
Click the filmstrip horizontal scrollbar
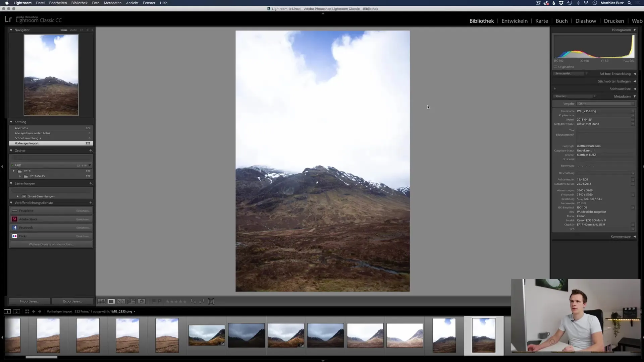click(42, 357)
